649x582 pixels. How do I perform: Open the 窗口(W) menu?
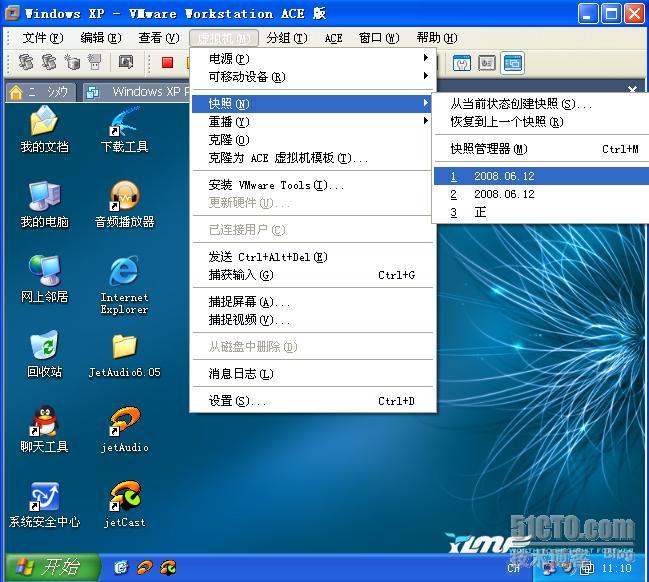click(x=379, y=38)
